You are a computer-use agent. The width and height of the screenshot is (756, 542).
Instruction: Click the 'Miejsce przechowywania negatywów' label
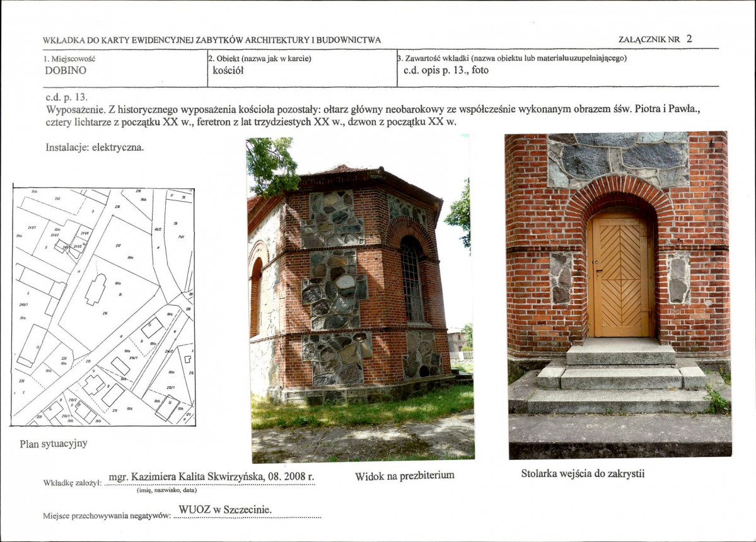coord(107,516)
